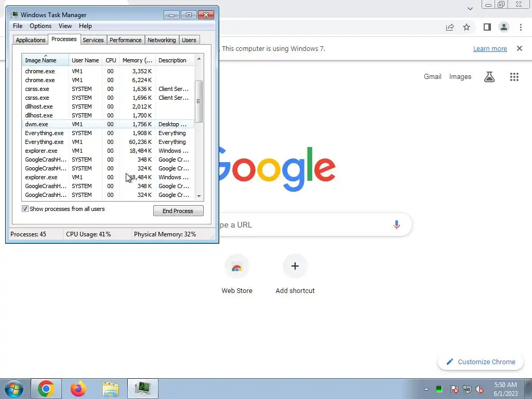This screenshot has width=532, height=399.
Task: Open the Chrome profile avatar
Action: pos(504,27)
